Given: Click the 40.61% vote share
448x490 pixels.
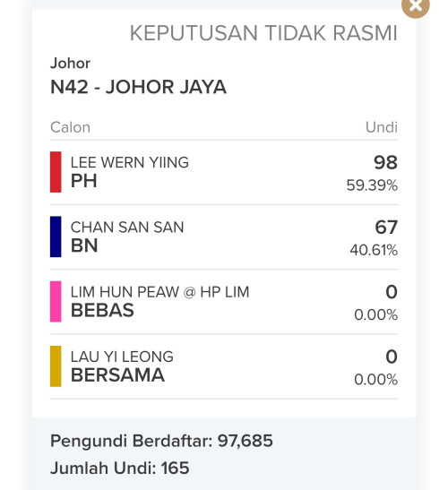Looking at the screenshot, I should pos(374,250).
